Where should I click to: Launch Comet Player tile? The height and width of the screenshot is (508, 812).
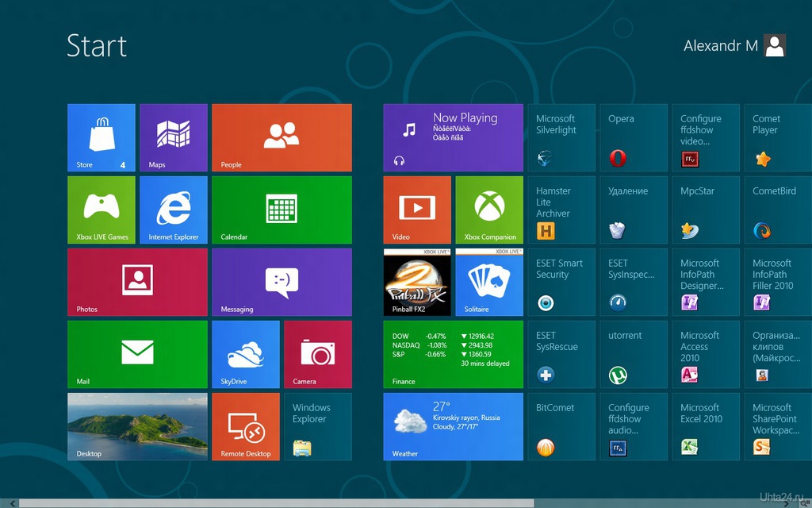pos(778,137)
